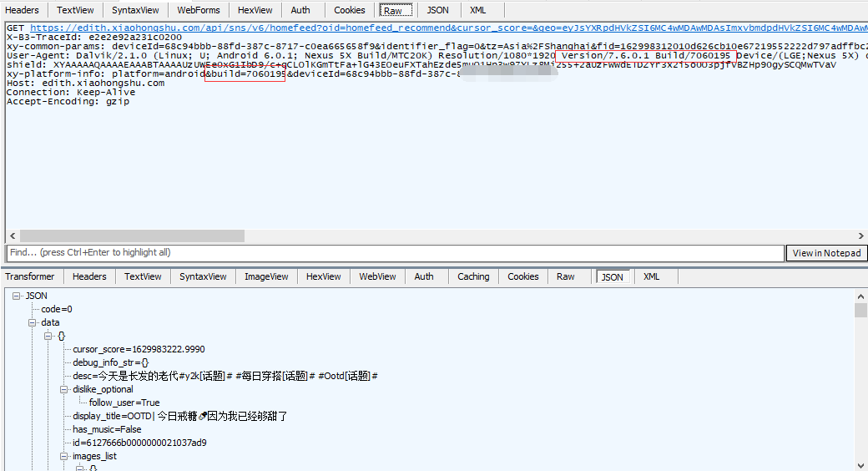This screenshot has height=471, width=868.
Task: Open response Transformer tab
Action: [30, 276]
